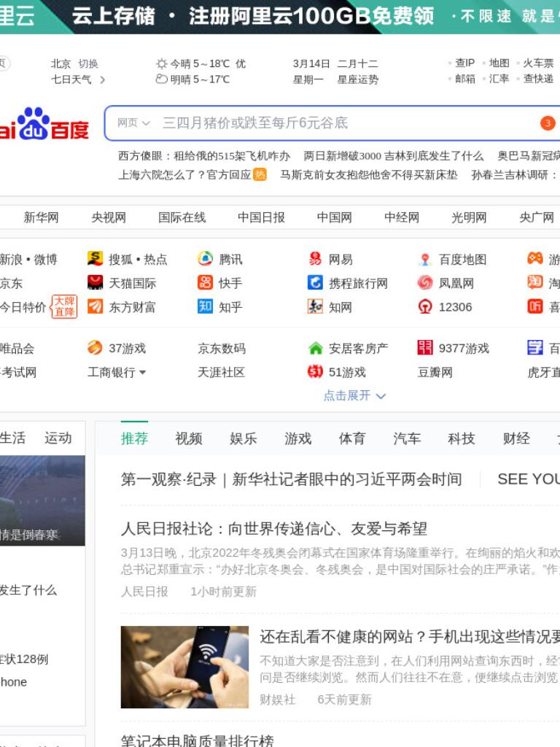Click the 51 Games icon
Screen dimensions: 560x747
(315, 371)
